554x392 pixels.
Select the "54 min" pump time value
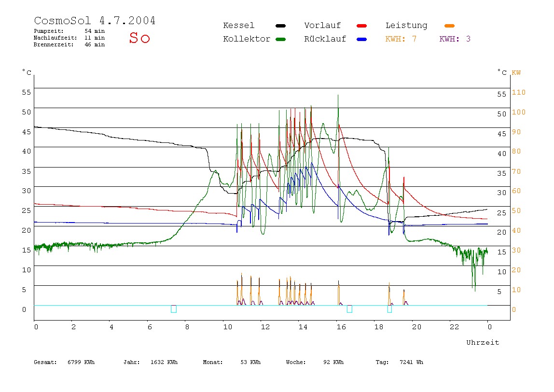coord(95,31)
